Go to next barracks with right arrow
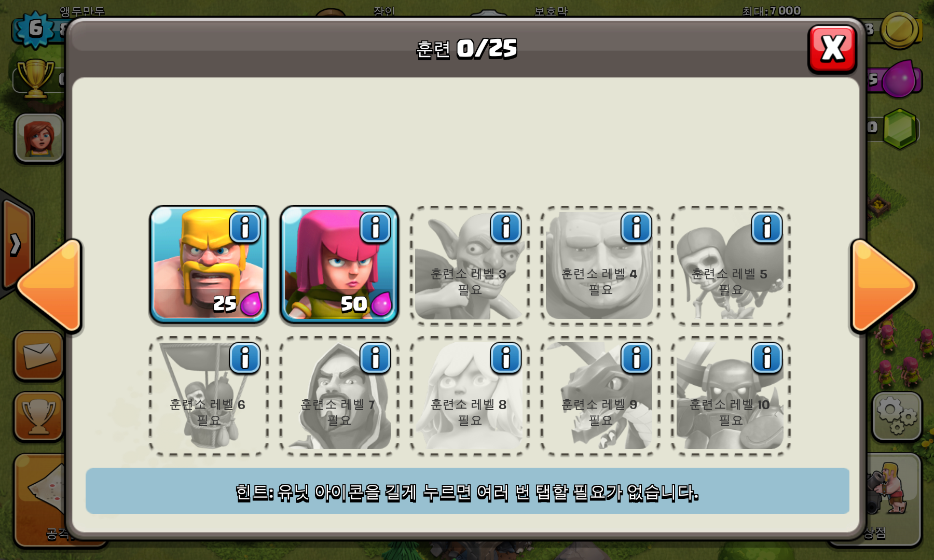The image size is (934, 560). [x=883, y=286]
